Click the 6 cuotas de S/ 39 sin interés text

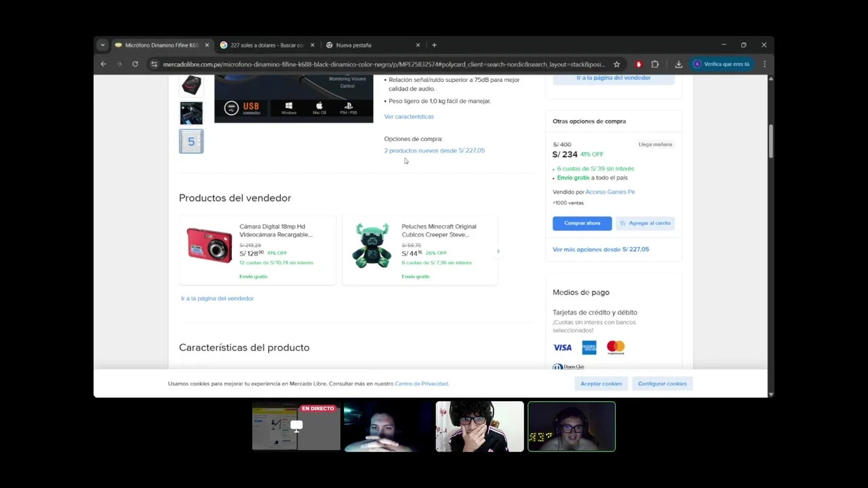click(x=595, y=169)
